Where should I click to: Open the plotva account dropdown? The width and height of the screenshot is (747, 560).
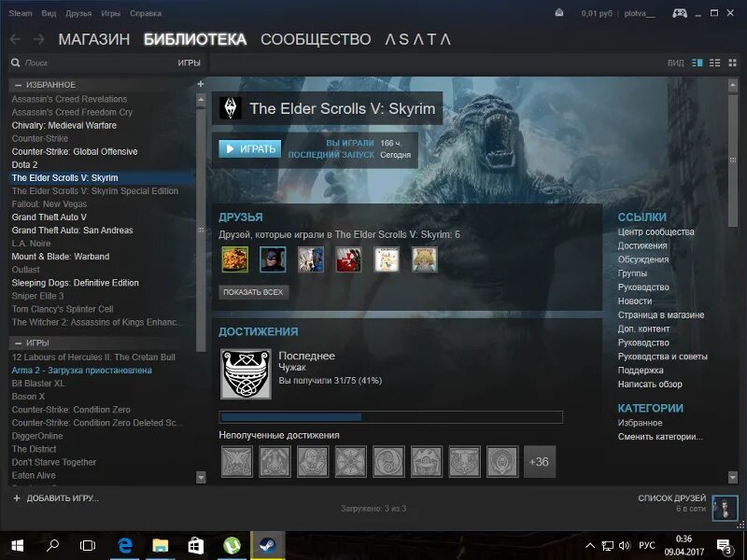(x=640, y=13)
